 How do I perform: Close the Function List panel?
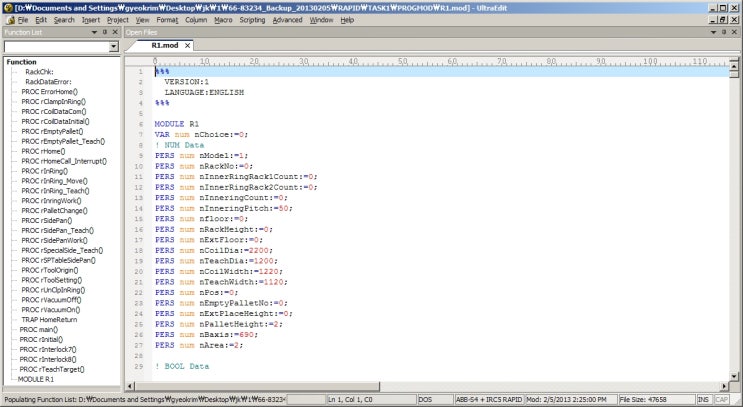point(115,32)
